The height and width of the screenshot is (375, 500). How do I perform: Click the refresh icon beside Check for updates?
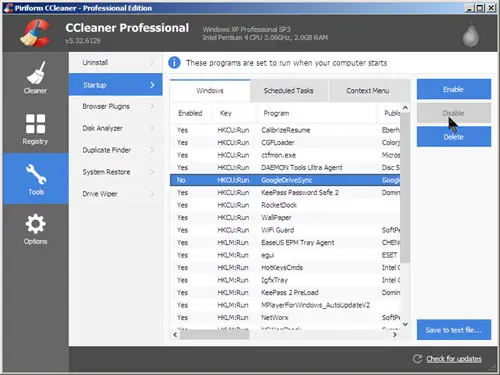tap(417, 359)
